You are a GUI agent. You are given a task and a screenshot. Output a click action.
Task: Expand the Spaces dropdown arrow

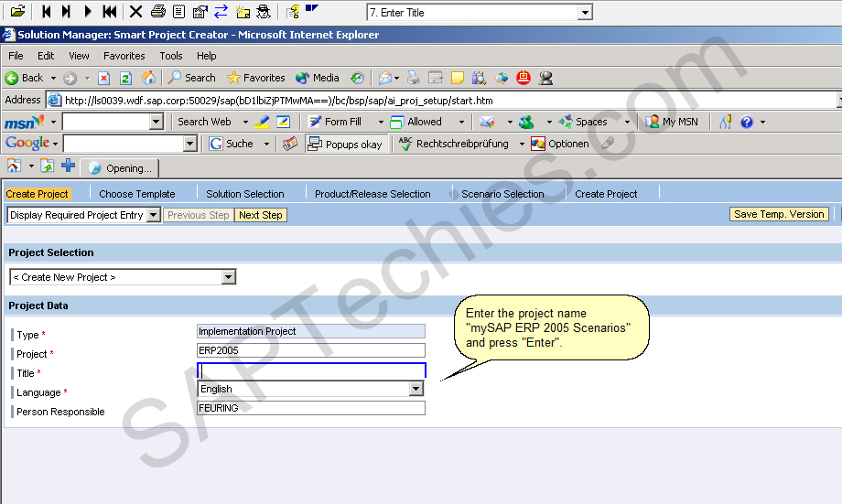click(627, 123)
